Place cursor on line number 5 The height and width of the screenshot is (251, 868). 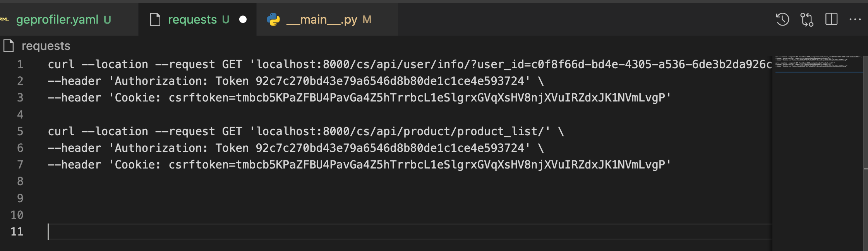[20, 131]
